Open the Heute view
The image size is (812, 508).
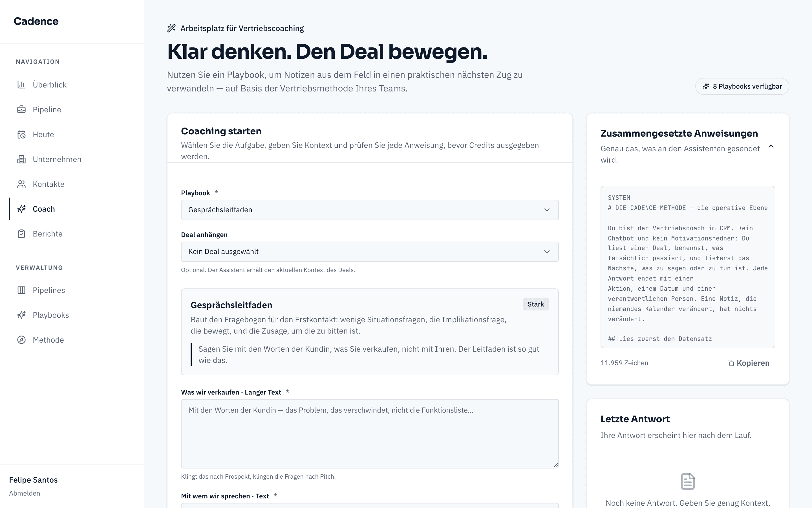point(72,134)
